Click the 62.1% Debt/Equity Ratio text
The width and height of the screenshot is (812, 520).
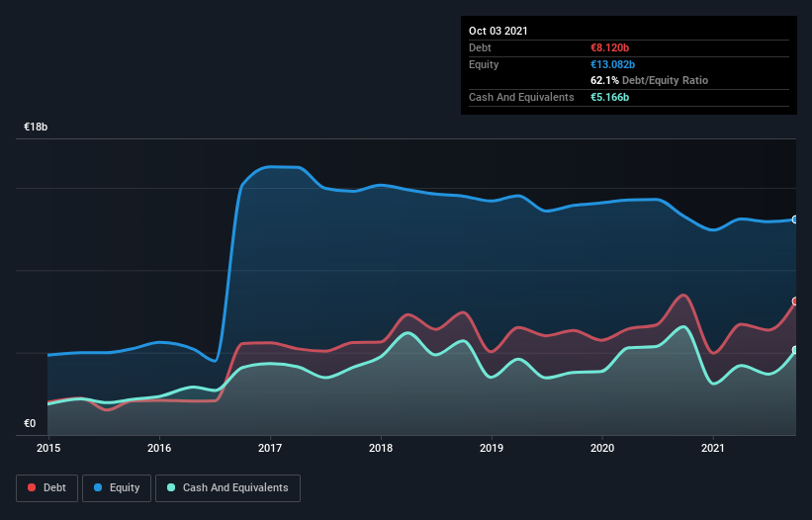click(x=650, y=81)
